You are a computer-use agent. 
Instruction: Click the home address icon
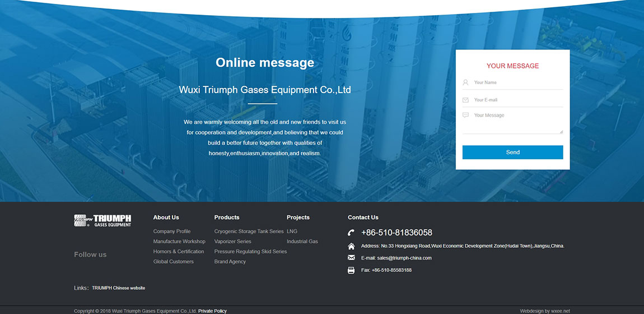351,246
